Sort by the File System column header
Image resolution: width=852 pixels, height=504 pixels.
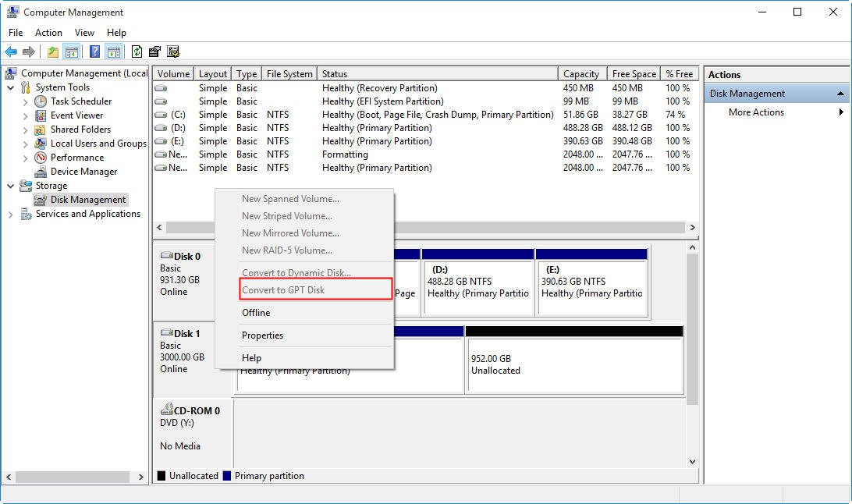(289, 74)
